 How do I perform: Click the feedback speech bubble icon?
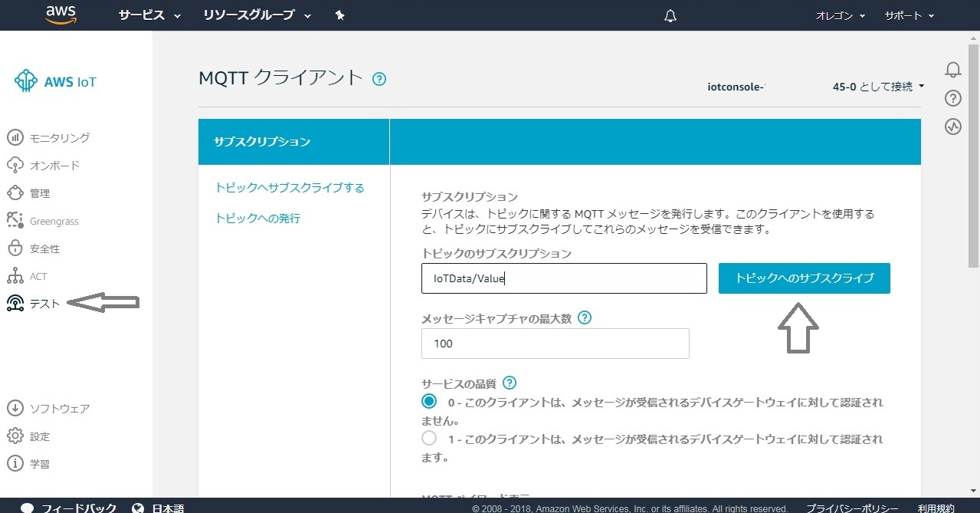coord(27,508)
